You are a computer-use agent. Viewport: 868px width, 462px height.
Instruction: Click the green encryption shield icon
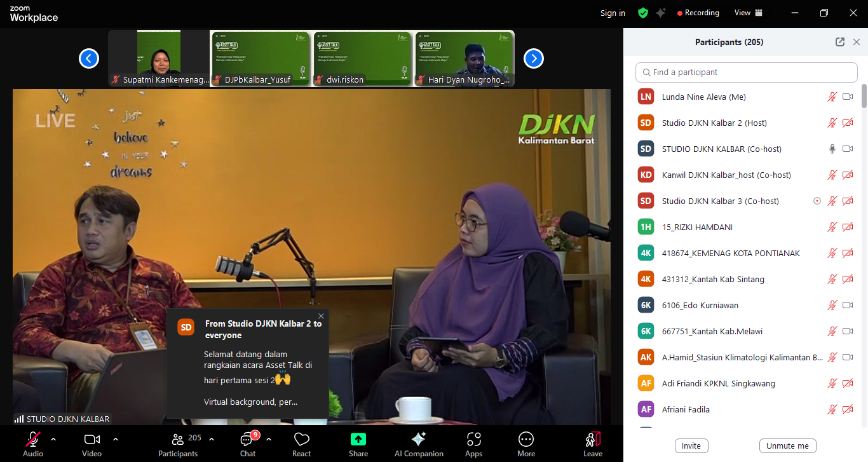(643, 13)
